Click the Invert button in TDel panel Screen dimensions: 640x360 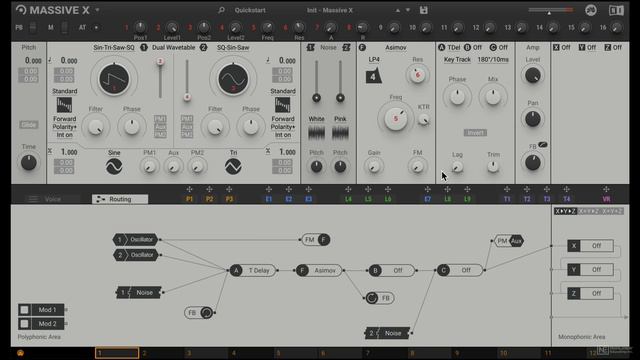click(475, 133)
